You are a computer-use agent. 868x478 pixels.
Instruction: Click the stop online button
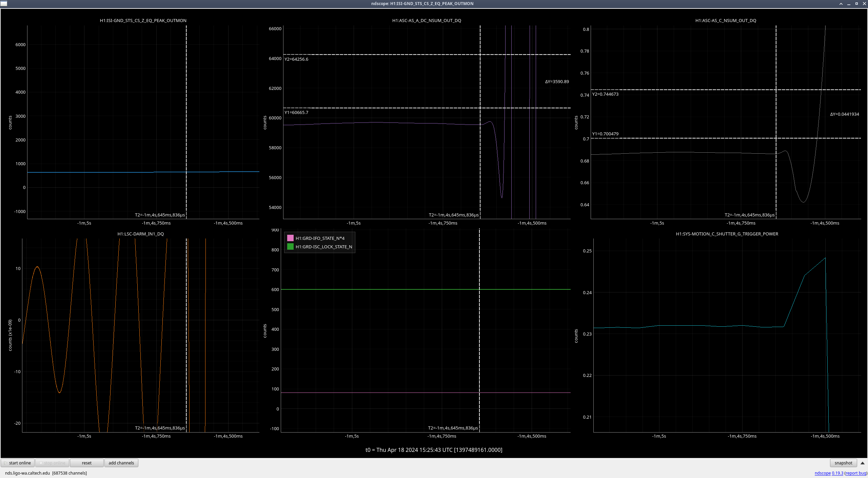click(52, 463)
